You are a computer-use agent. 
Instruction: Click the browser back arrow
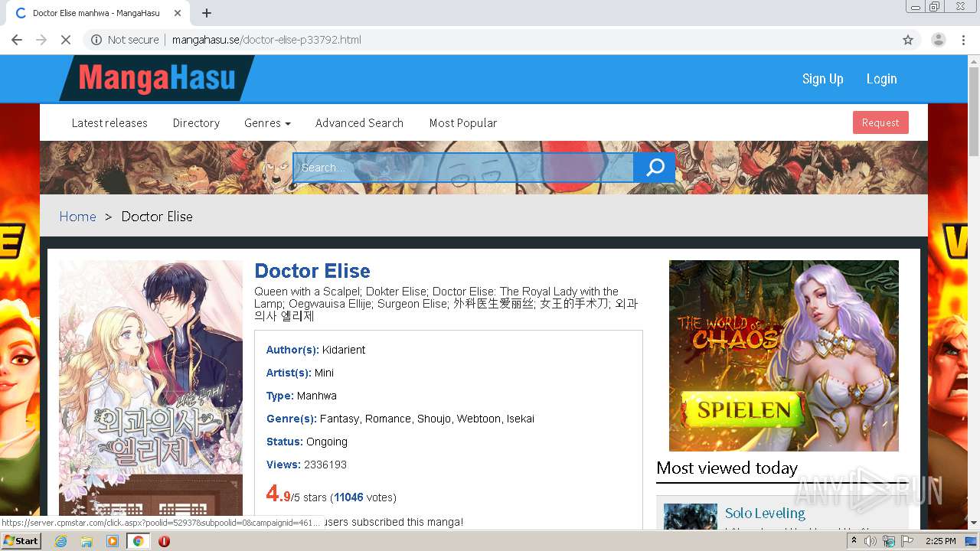click(17, 40)
